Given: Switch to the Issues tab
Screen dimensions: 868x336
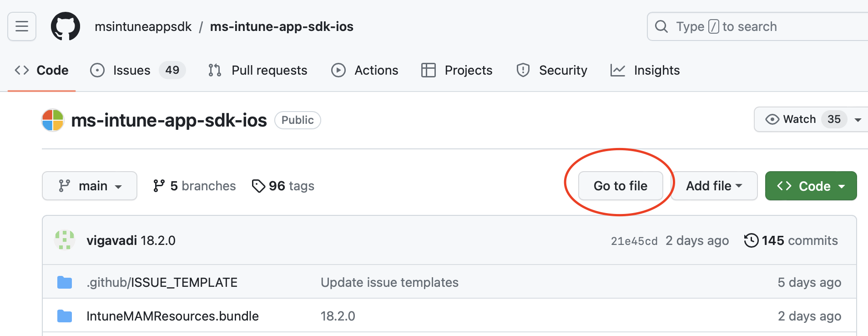Looking at the screenshot, I should pos(131,70).
